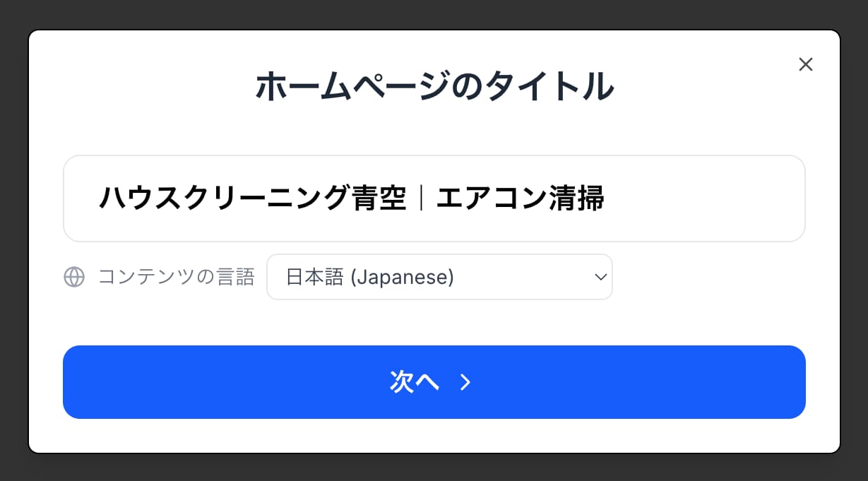
Task: Click the globe icon beside コンテンツの言語
Action: point(74,277)
